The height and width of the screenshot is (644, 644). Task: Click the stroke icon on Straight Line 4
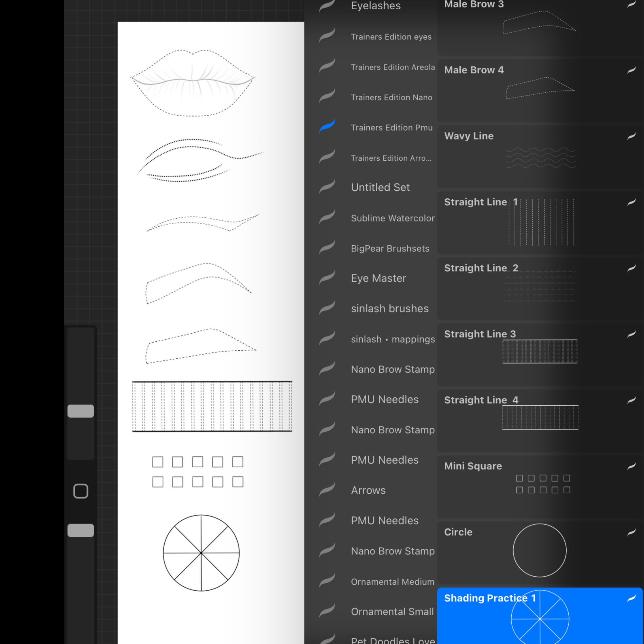pos(632,400)
